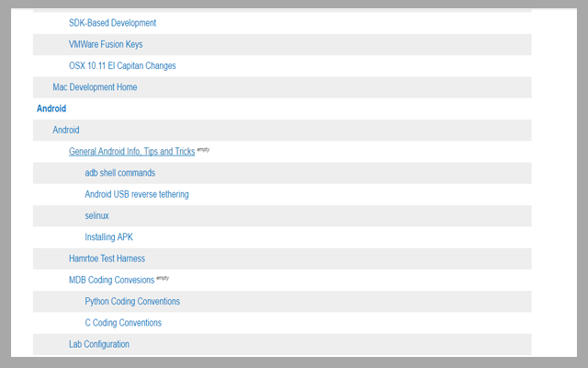Open the Installing APK page
The image size is (588, 368).
[x=108, y=237]
